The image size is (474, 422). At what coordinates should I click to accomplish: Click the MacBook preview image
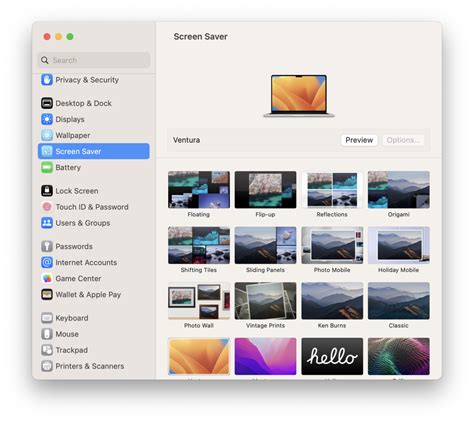[299, 96]
